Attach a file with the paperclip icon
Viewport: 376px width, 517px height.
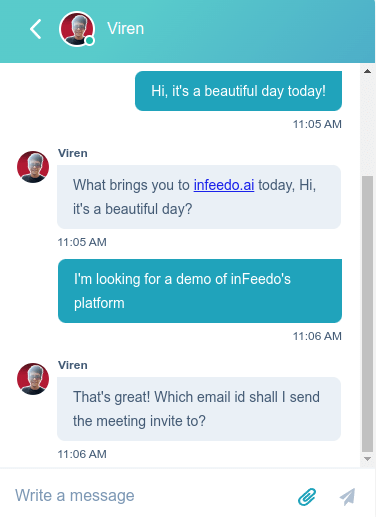(307, 497)
